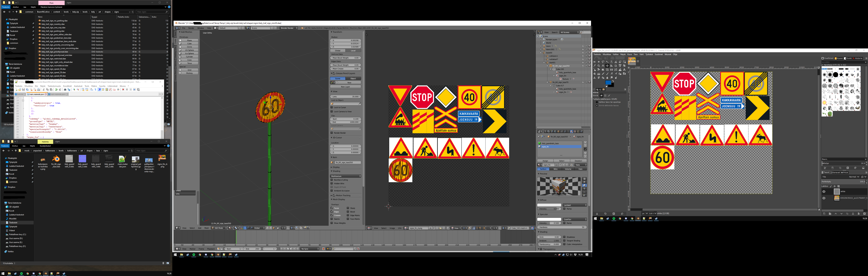Enable Lock to Cursor checkbox

point(332,108)
